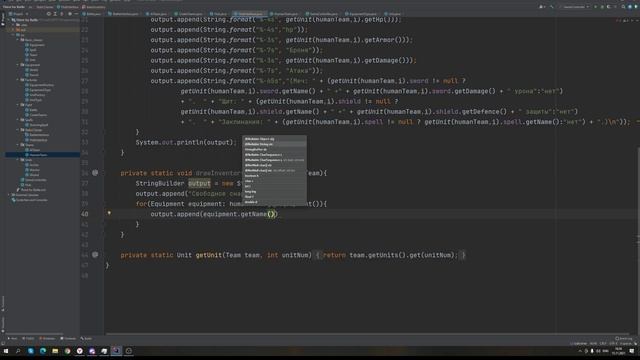
Task: Collapse folder containing Shield and Sword
Action: [18, 65]
